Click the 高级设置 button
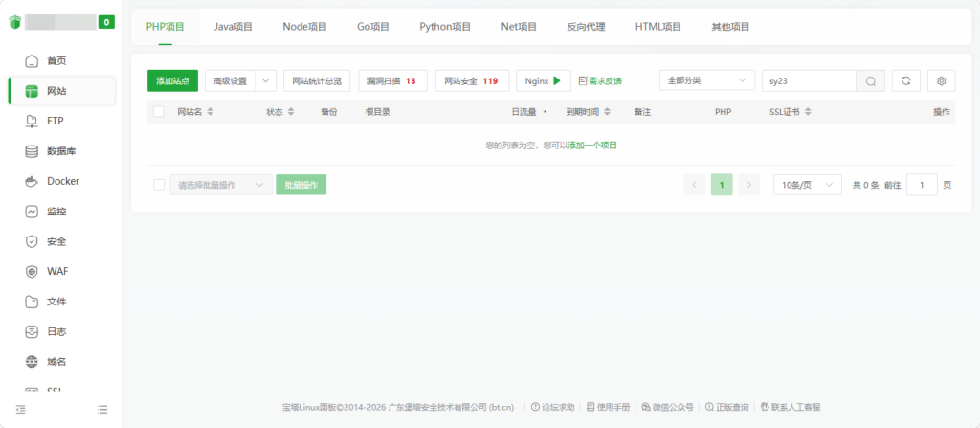 click(230, 80)
